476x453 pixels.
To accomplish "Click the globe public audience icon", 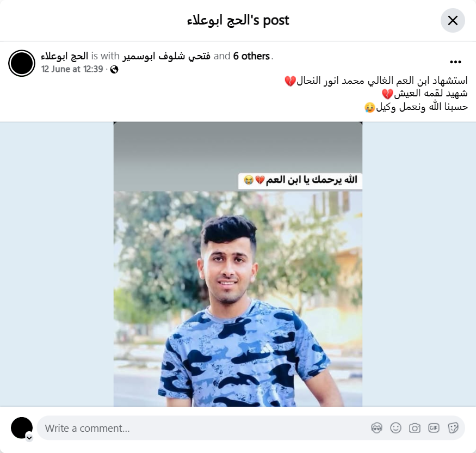I will tap(114, 70).
